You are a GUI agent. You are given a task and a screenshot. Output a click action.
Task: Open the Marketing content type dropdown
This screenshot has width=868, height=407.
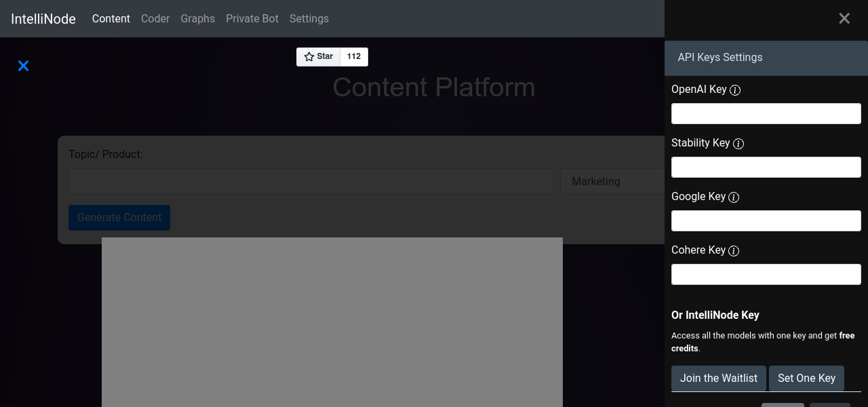click(x=612, y=182)
